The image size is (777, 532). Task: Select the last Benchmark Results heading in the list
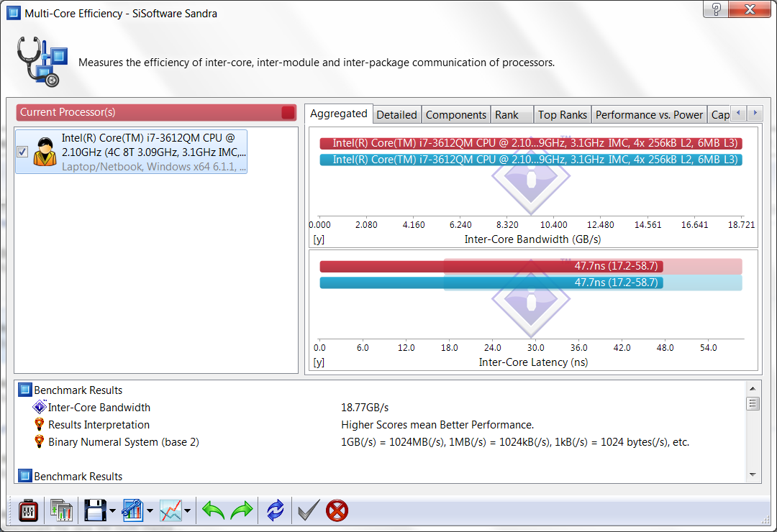78,476
